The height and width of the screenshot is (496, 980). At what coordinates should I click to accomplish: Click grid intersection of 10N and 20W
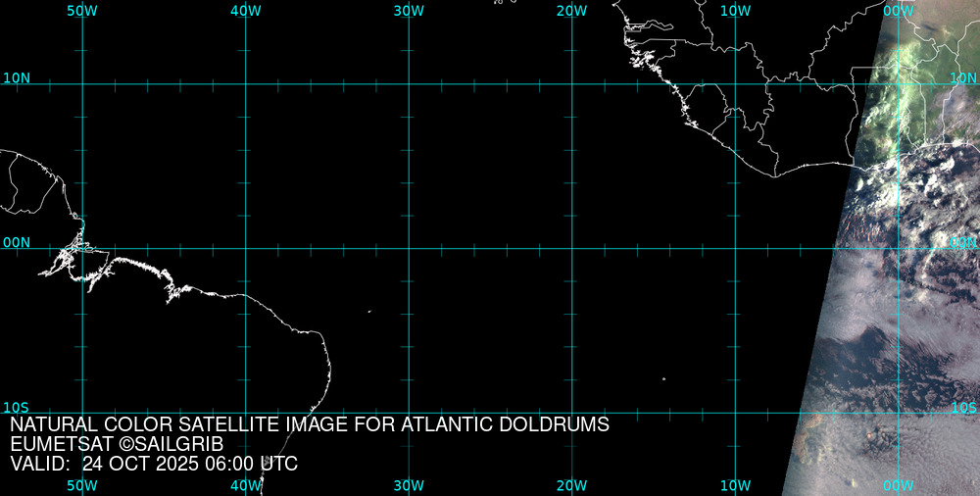tap(571, 84)
